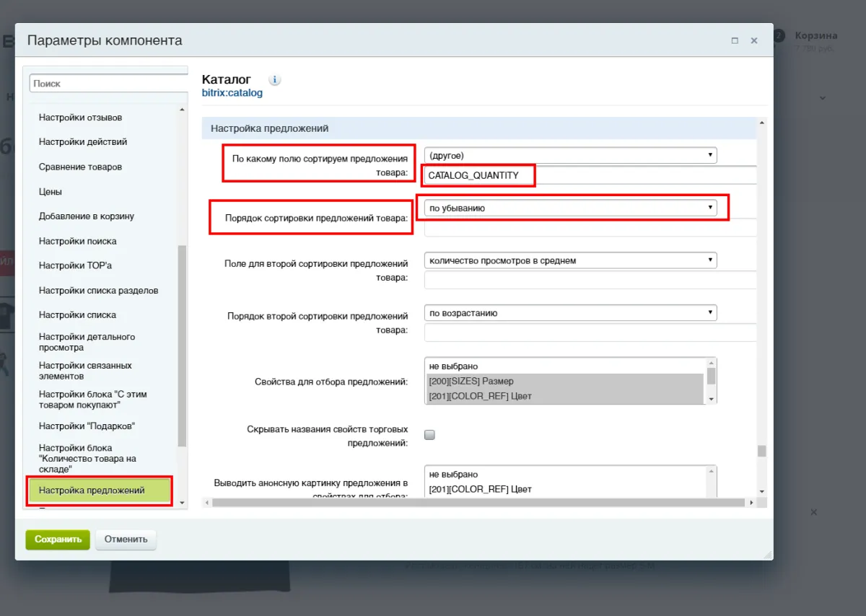This screenshot has width=866, height=616.
Task: Open Настройки блока "Количество товара на складе"
Action: click(x=87, y=459)
